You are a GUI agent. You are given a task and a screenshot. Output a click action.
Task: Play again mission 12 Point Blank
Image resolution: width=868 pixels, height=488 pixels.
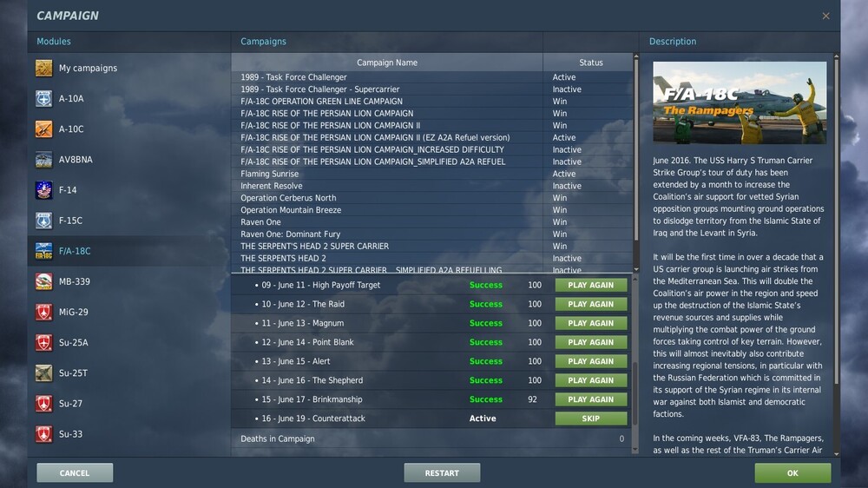tap(590, 342)
